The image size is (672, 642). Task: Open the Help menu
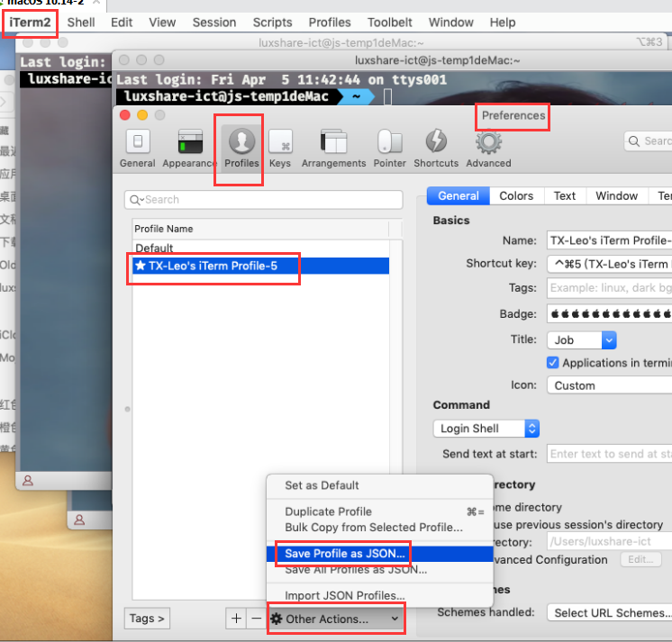click(503, 23)
